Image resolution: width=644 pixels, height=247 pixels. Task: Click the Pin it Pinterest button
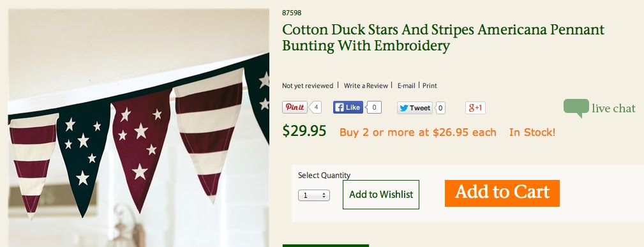pos(294,107)
